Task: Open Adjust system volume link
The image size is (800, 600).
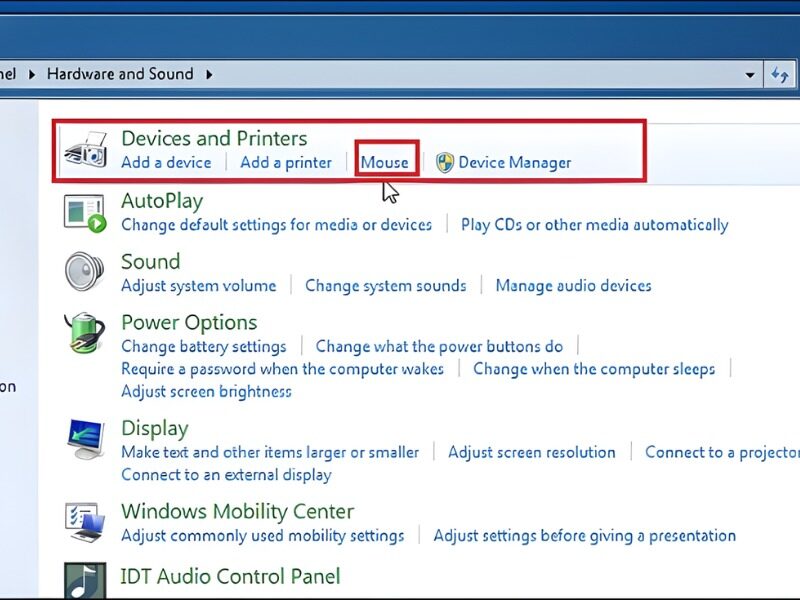Action: pyautogui.click(x=198, y=286)
